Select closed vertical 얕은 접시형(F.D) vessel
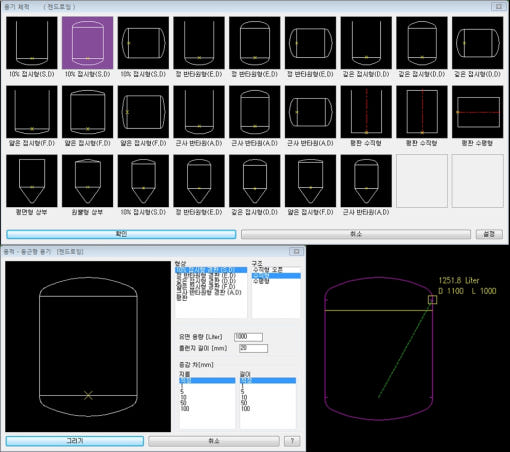This screenshot has height=452, width=510. [88, 112]
